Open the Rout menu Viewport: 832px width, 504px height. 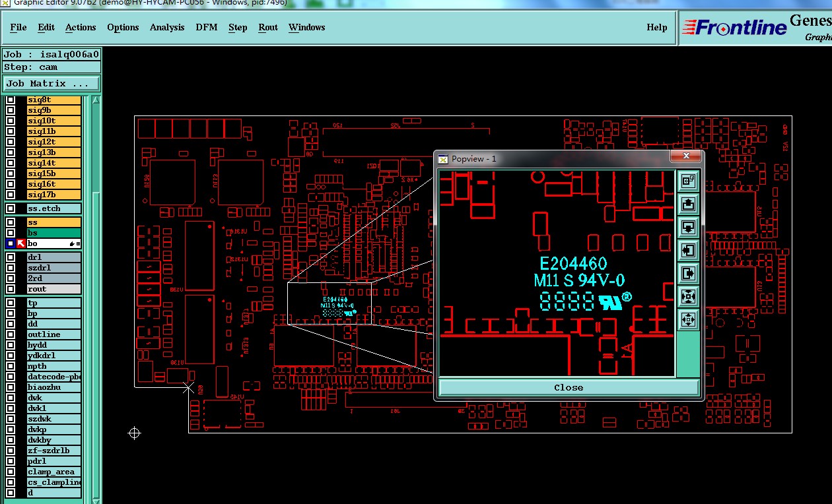(x=268, y=27)
